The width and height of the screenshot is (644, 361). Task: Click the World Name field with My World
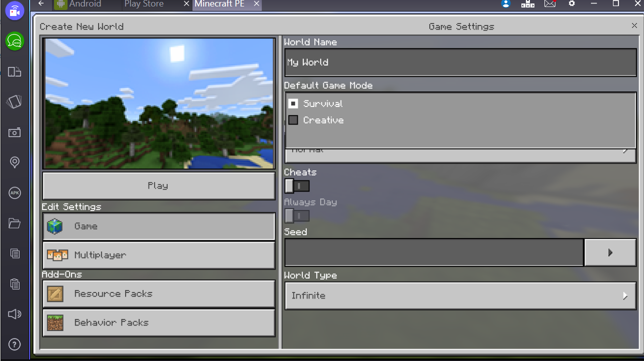(460, 62)
